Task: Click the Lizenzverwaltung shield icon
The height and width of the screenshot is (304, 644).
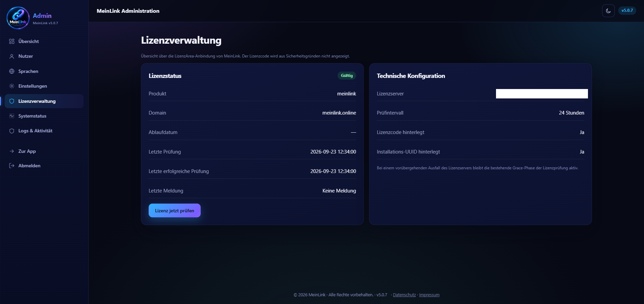Action: pyautogui.click(x=12, y=101)
